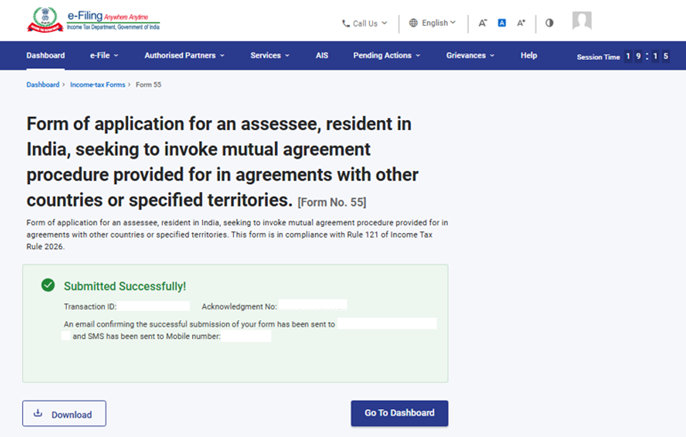The height and width of the screenshot is (437, 686).
Task: Click the green success checkmark icon
Action: click(x=48, y=286)
